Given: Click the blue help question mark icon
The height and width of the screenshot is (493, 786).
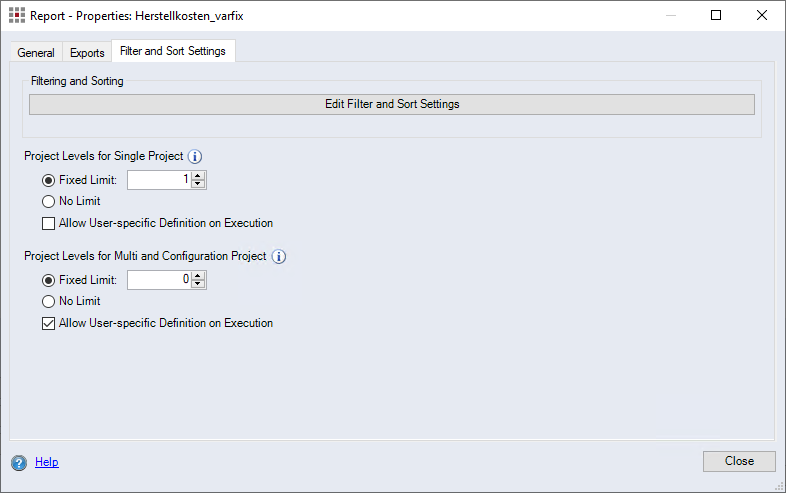Looking at the screenshot, I should (x=19, y=462).
